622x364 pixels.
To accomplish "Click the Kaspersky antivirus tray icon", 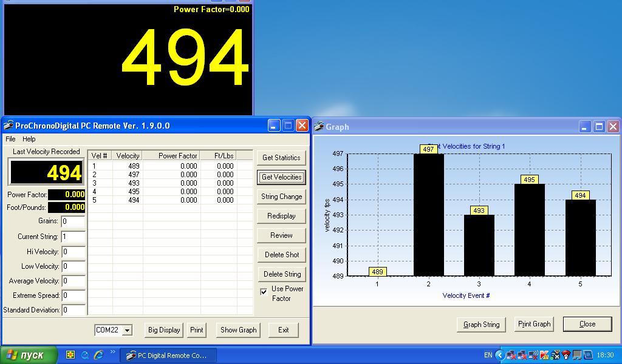I will 544,355.
